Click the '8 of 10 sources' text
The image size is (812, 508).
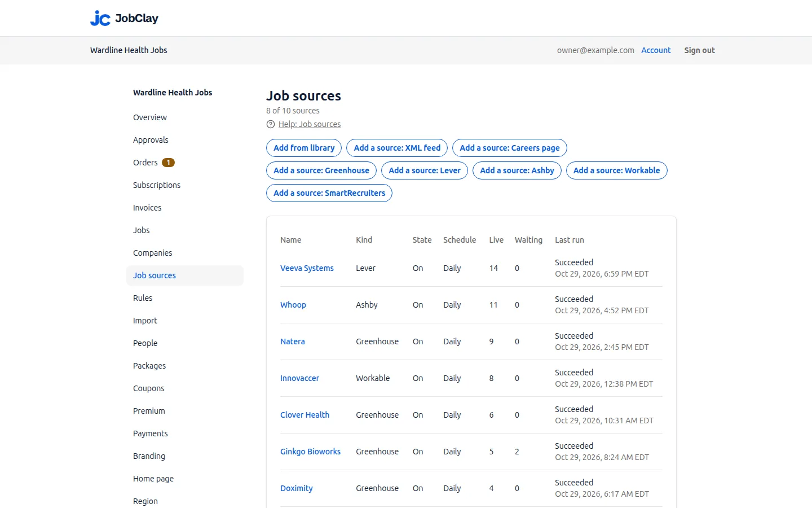293,111
